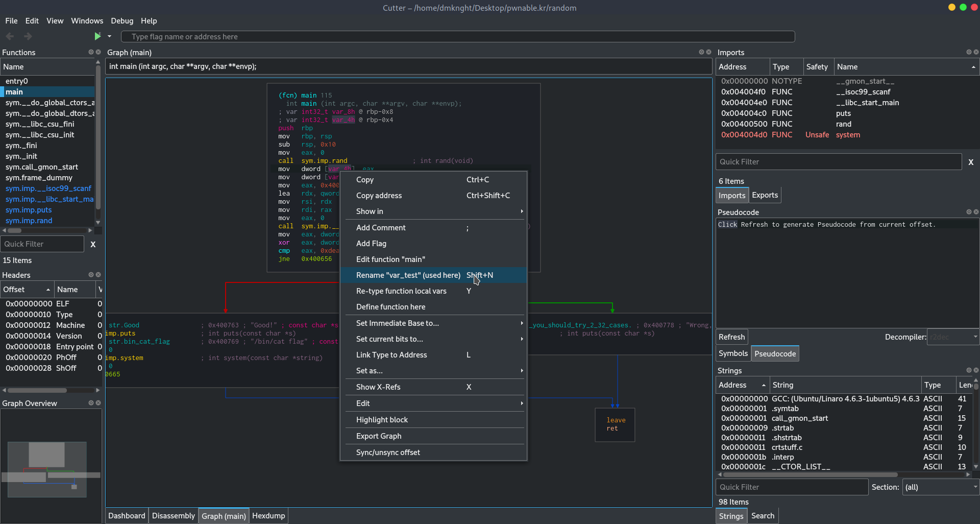Open the debug run options dropdown arrow

[109, 36]
